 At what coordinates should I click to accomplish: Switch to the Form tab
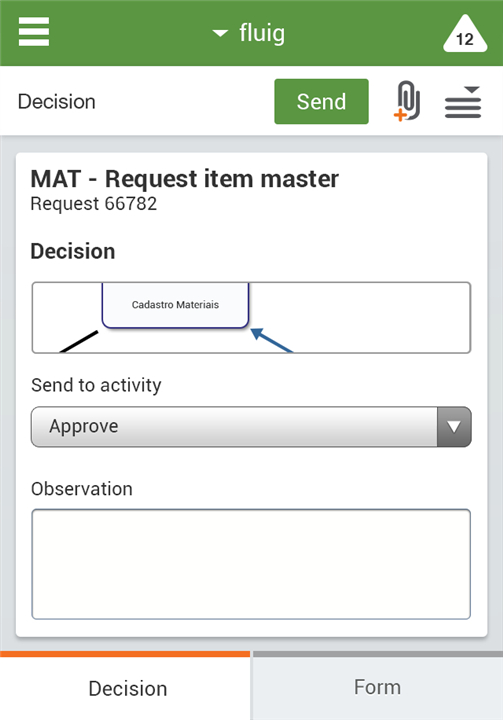377,687
